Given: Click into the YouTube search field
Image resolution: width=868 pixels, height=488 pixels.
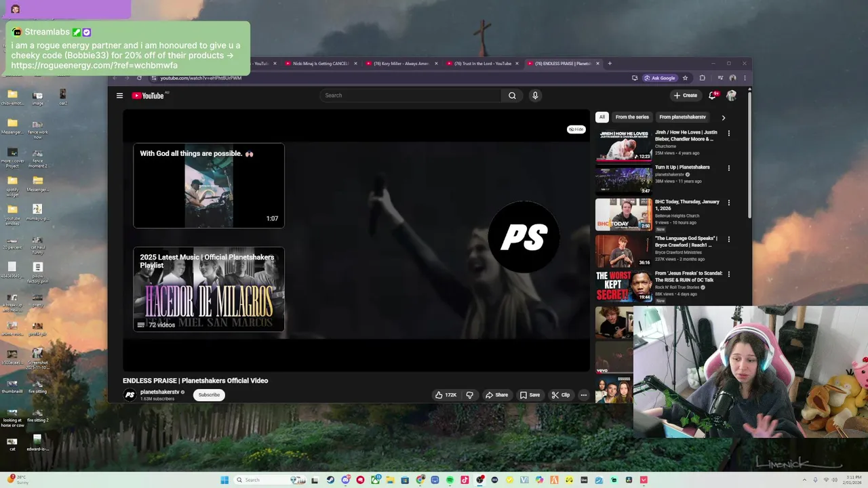Looking at the screenshot, I should coord(410,96).
